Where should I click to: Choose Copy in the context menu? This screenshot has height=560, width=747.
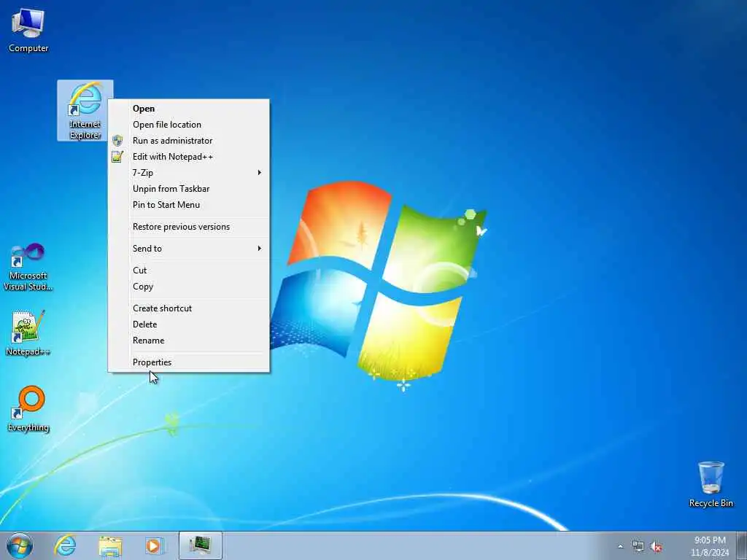pos(189,287)
